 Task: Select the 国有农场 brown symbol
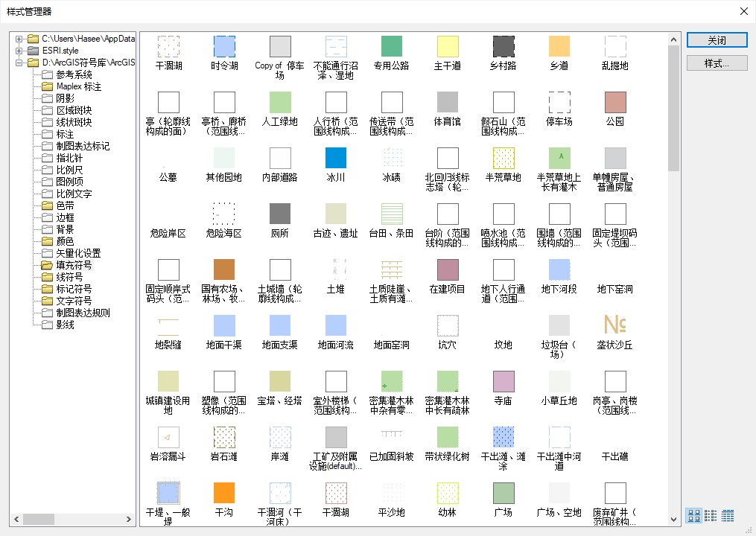coord(224,270)
